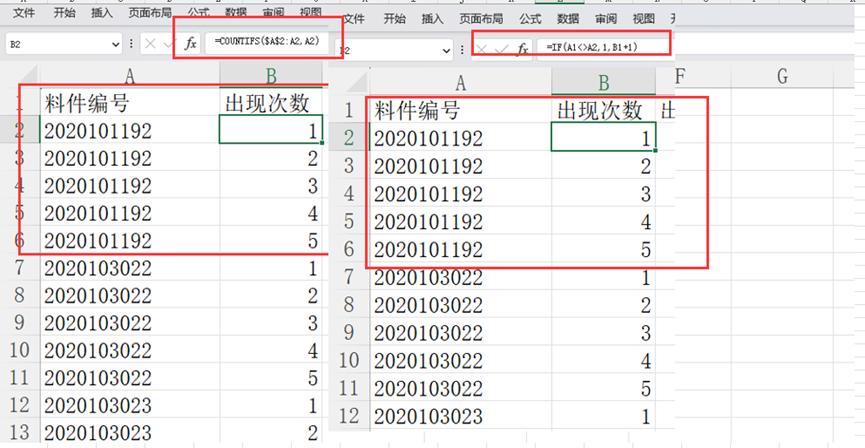The image size is (865, 448).
Task: Click cell A2 2020101192 in COUNTIFS window
Action: pyautogui.click(x=130, y=130)
